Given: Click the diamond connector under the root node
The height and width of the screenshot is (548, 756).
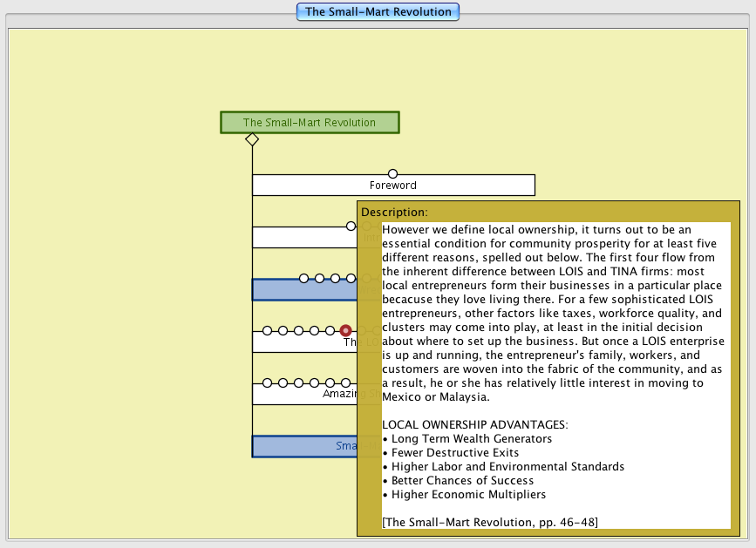Looking at the screenshot, I should point(252,139).
